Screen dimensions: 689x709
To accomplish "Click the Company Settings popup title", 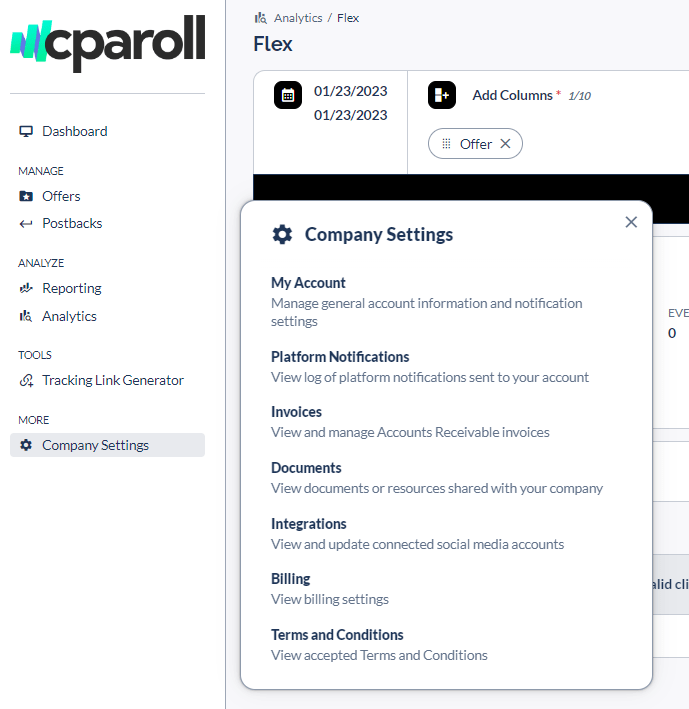I will (x=379, y=235).
